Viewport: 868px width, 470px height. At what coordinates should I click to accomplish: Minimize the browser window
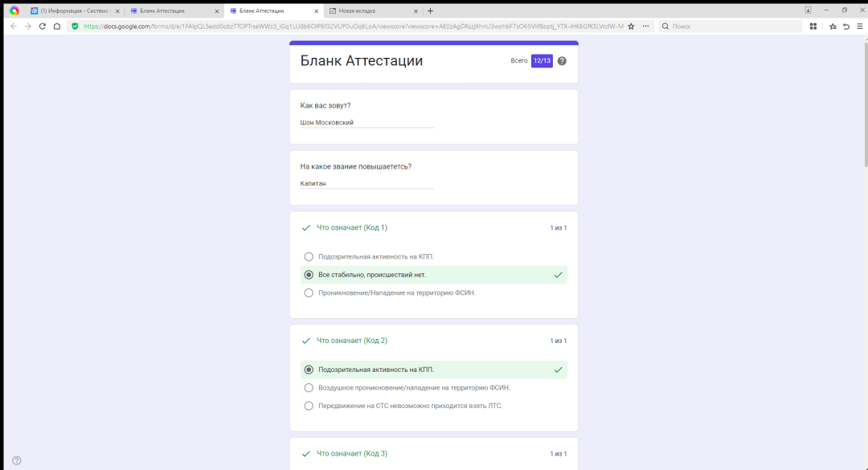[x=826, y=10]
